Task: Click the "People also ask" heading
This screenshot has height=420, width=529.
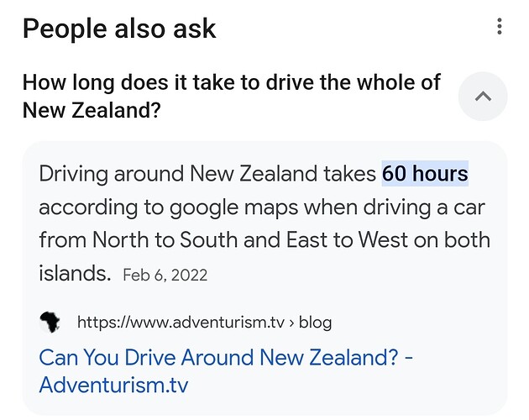Action: (x=119, y=29)
